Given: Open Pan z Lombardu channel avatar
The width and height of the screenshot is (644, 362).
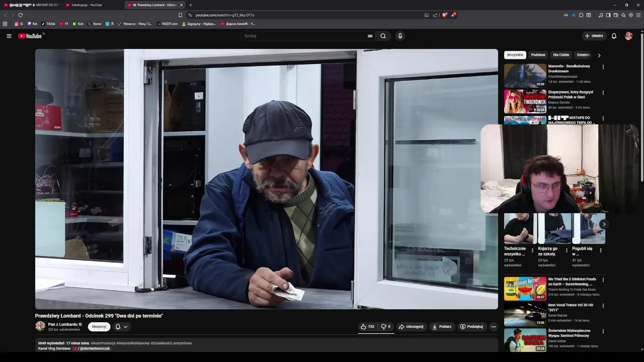Looking at the screenshot, I should pyautogui.click(x=40, y=326).
